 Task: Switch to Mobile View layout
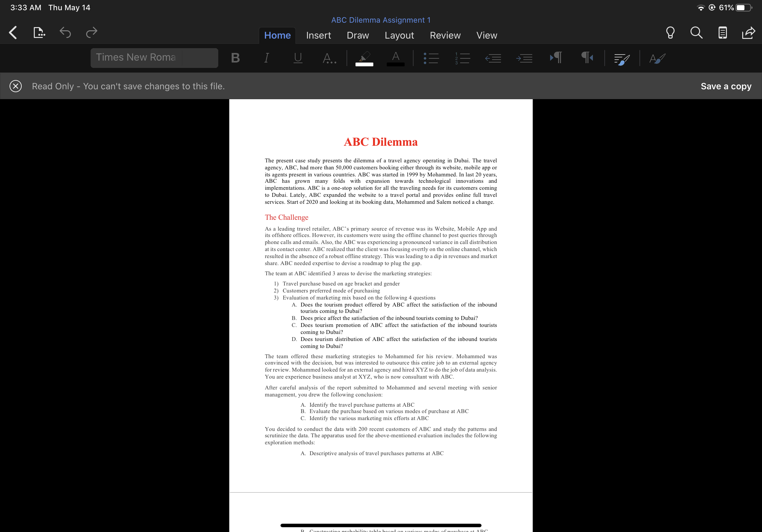(722, 33)
